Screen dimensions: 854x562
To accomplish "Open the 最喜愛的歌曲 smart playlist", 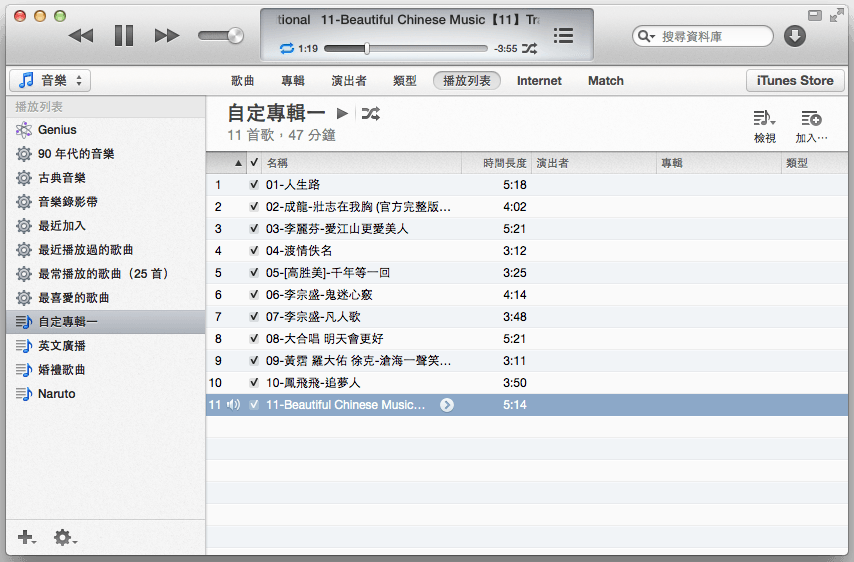I will point(106,297).
